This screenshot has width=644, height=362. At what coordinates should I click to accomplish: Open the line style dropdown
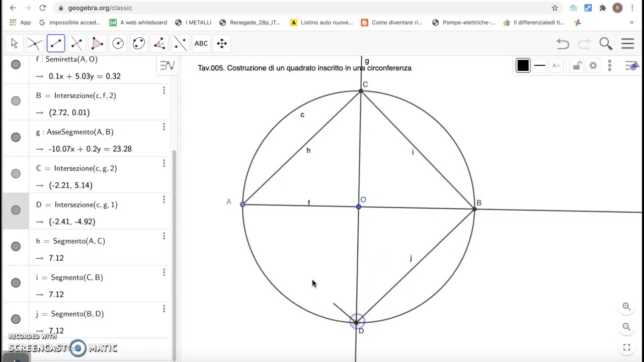click(539, 65)
